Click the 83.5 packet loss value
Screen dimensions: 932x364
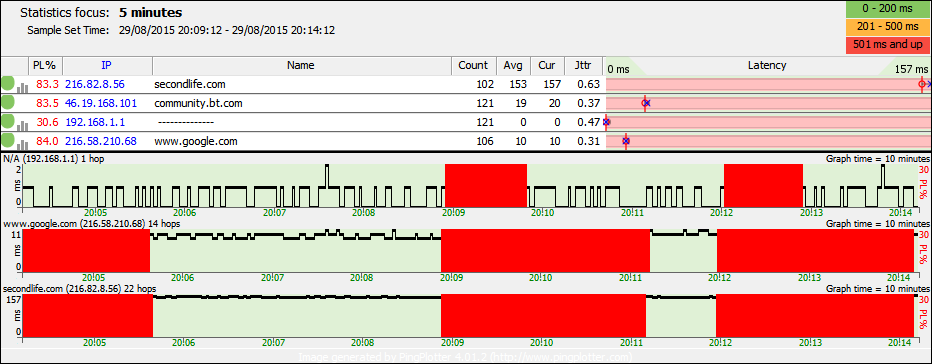[x=47, y=103]
